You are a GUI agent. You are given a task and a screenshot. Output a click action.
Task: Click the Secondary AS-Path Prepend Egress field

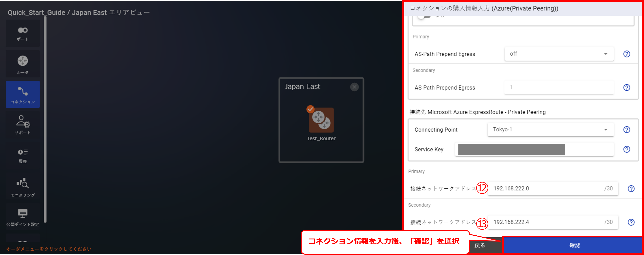[559, 88]
